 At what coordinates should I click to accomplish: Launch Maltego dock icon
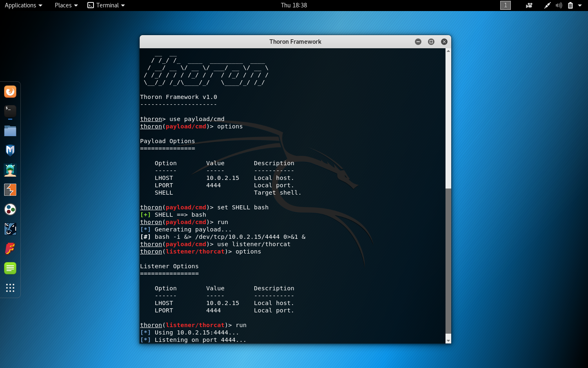10,229
